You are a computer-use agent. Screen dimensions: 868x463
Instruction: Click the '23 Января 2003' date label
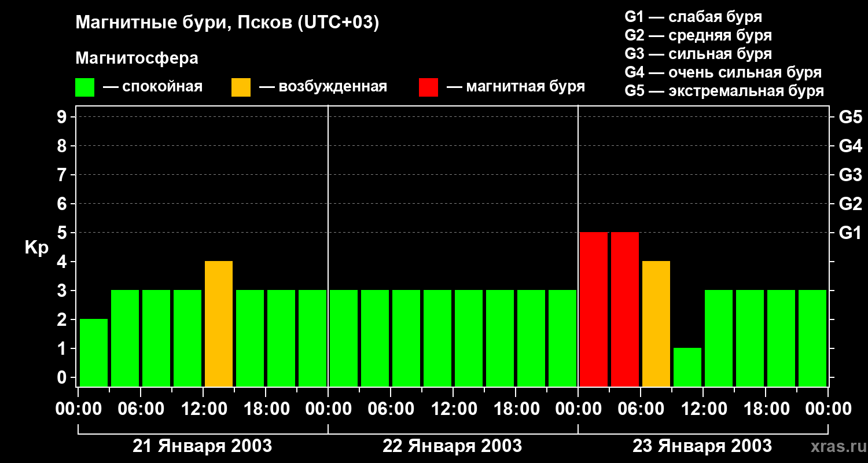pyautogui.click(x=702, y=446)
